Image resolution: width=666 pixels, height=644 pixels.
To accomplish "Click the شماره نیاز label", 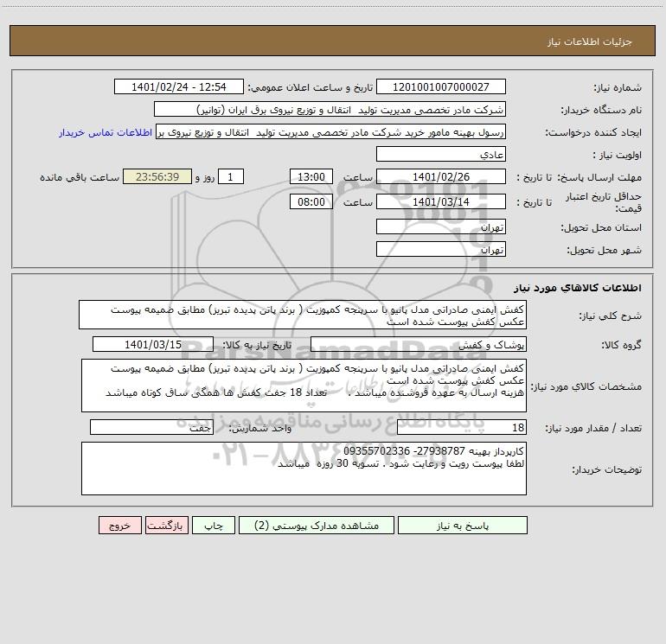I will [x=618, y=87].
